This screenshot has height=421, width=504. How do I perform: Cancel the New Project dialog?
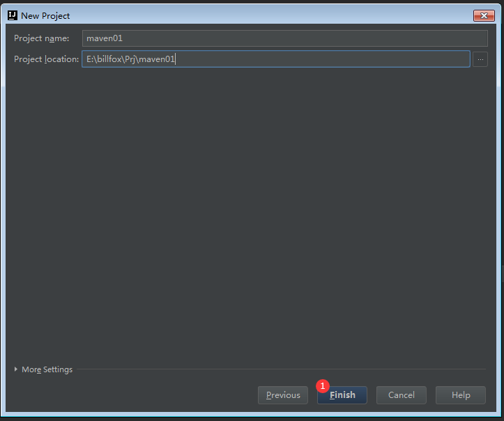coord(401,395)
